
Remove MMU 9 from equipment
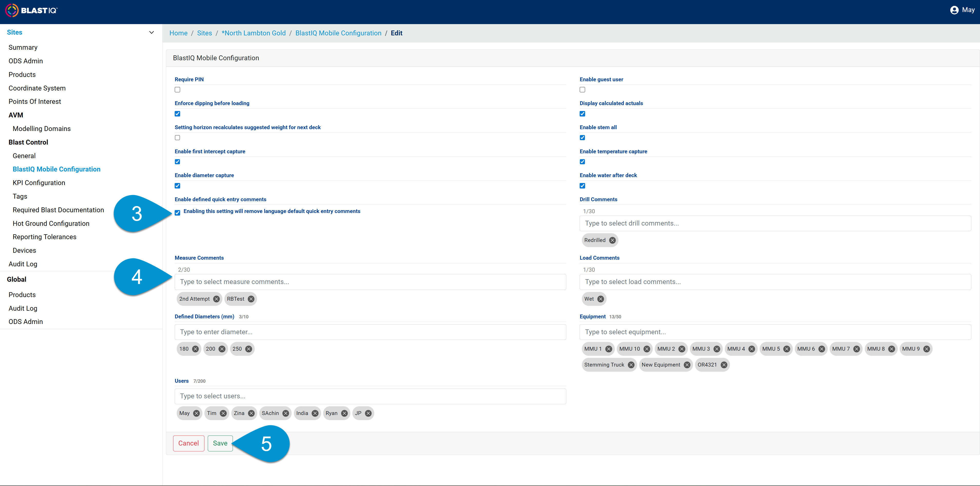[927, 349]
